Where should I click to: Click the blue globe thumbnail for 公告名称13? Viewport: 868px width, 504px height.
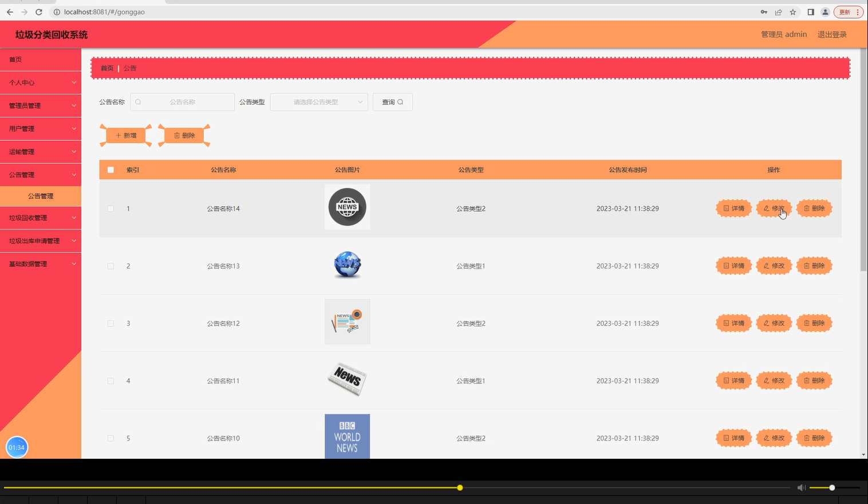click(347, 265)
